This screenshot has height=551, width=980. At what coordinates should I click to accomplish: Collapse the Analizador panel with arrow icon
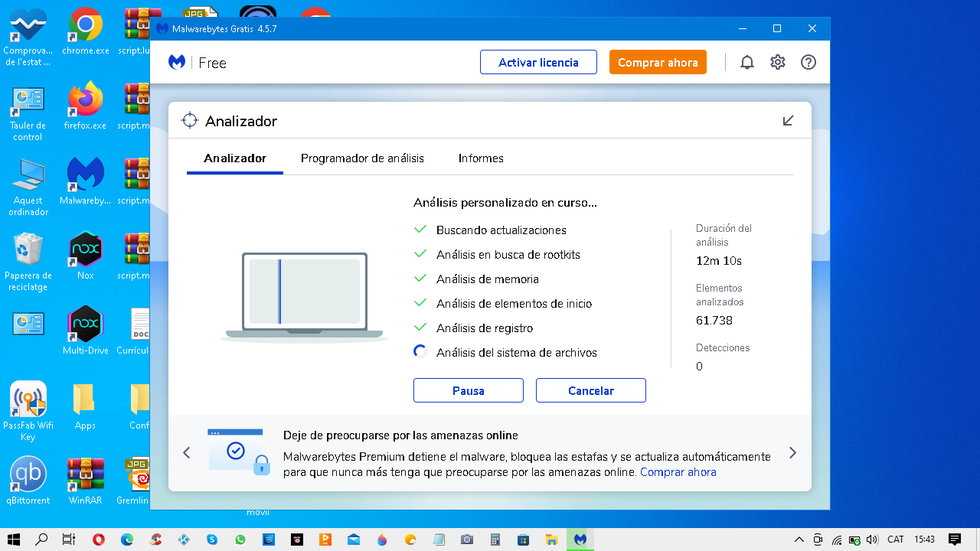pyautogui.click(x=788, y=121)
